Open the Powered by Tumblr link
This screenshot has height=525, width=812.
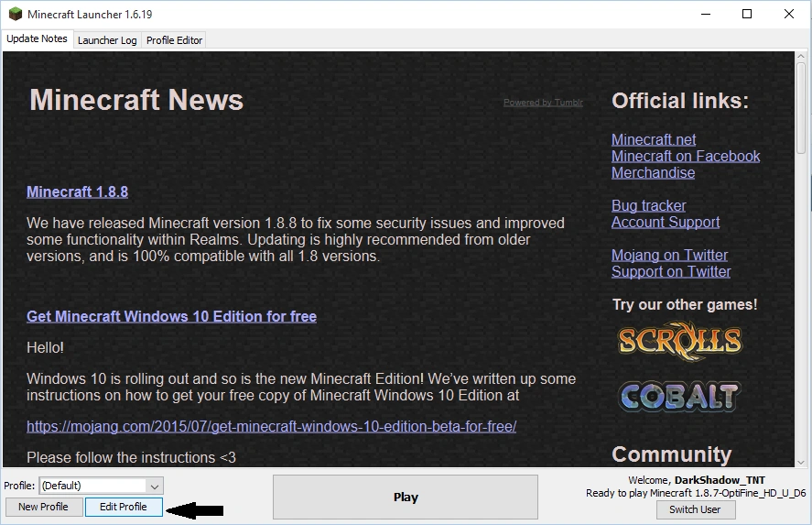543,103
